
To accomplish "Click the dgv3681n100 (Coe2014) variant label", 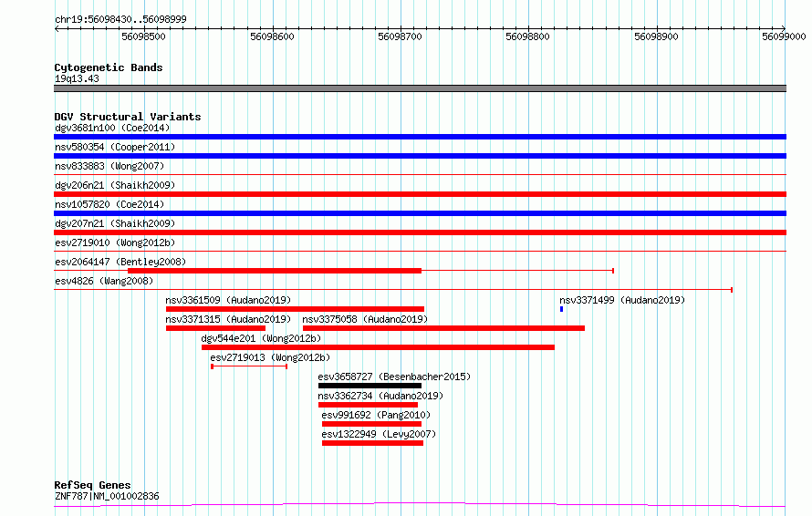I will pyautogui.click(x=112, y=128).
